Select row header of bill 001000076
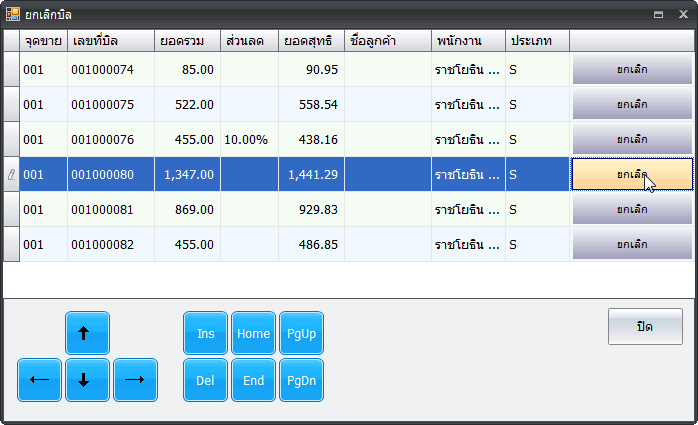 (12, 139)
